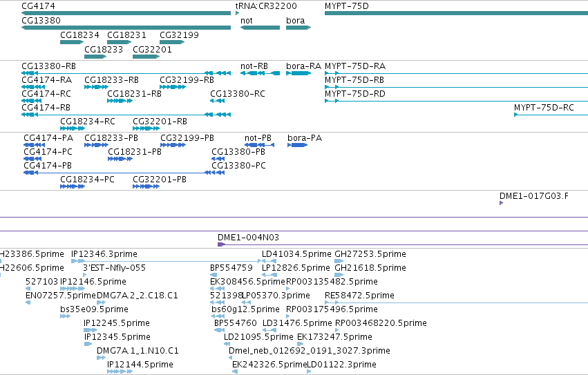Select EST LD41034.5prime
Viewport: 588px width, 375px height.
coord(269,260)
